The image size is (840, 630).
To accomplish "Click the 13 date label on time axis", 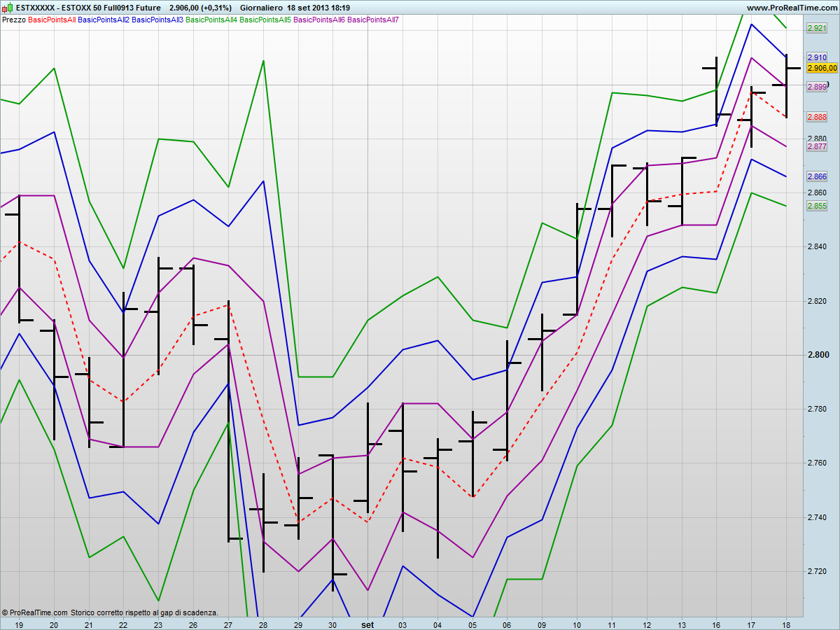I will coord(681,624).
